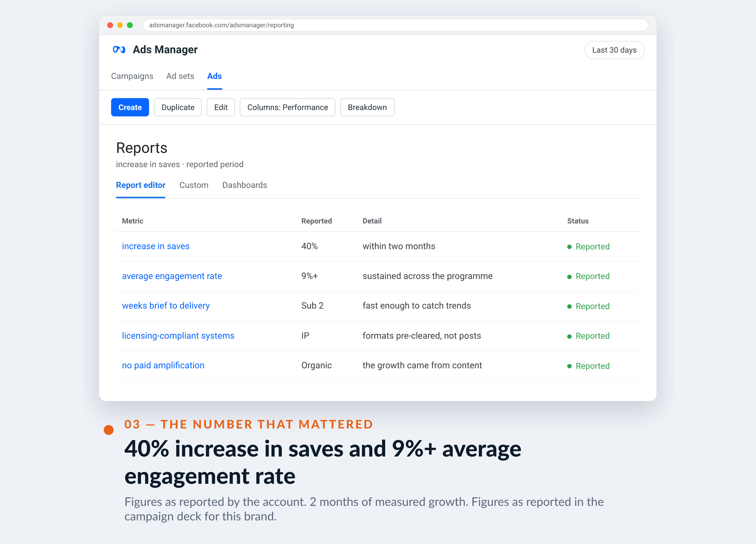Click the Meta logo icon
Viewport: 756px width, 544px height.
[119, 50]
